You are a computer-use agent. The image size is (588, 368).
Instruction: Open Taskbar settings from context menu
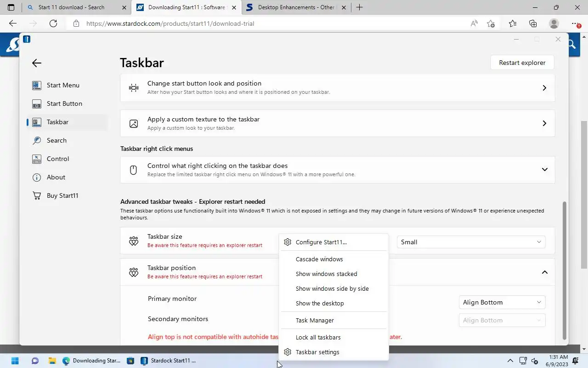point(334,352)
